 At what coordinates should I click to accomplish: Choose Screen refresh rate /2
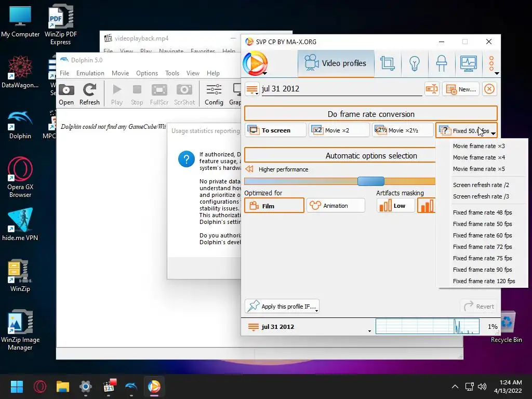(x=481, y=185)
